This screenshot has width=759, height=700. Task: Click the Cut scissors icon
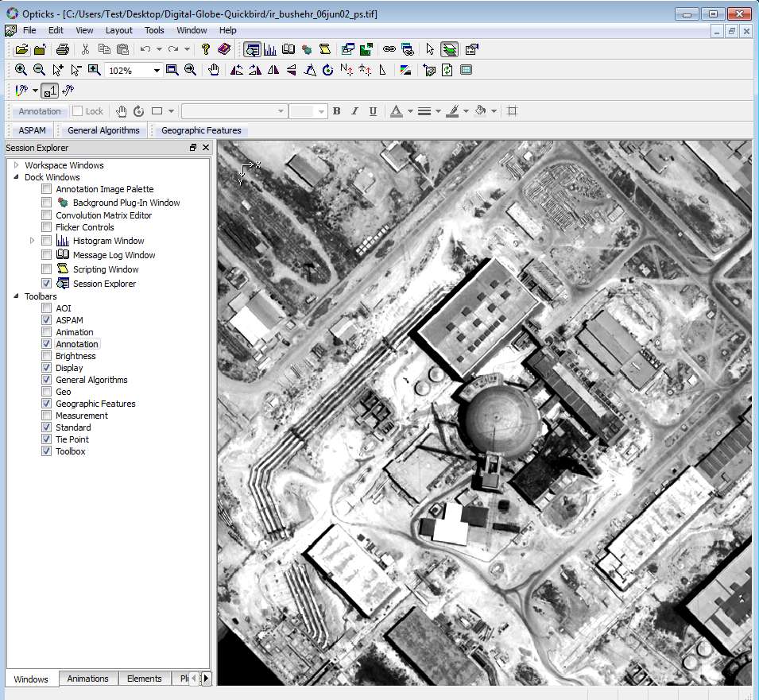pyautogui.click(x=85, y=49)
